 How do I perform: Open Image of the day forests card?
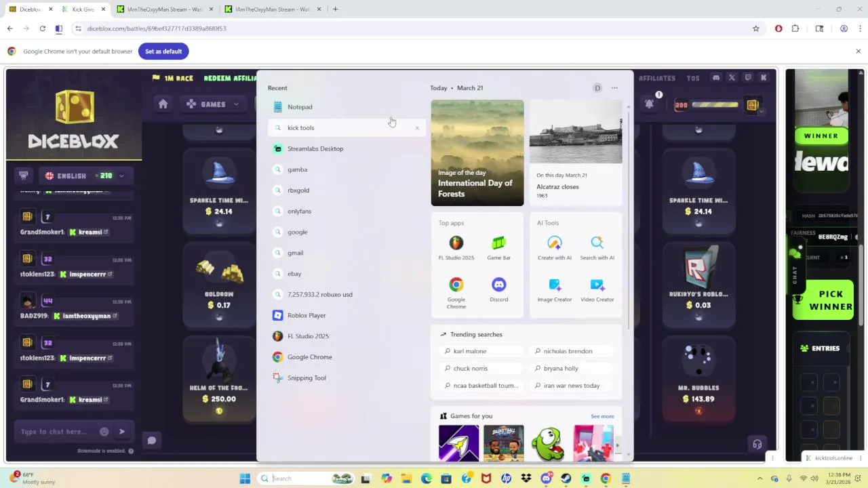pyautogui.click(x=477, y=152)
